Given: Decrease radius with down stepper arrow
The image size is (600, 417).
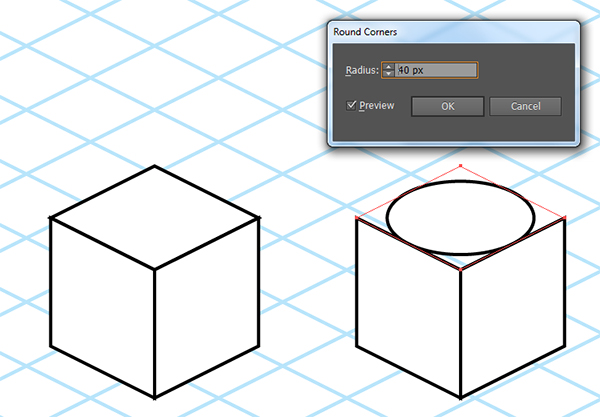Looking at the screenshot, I should [388, 73].
